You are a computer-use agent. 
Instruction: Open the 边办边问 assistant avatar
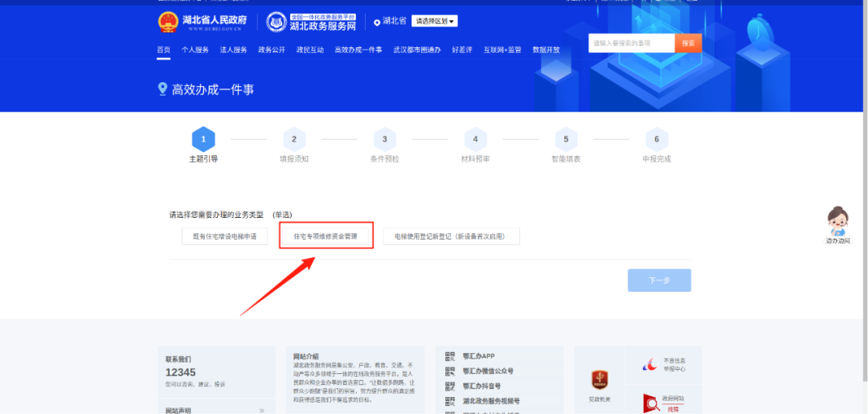click(837, 220)
